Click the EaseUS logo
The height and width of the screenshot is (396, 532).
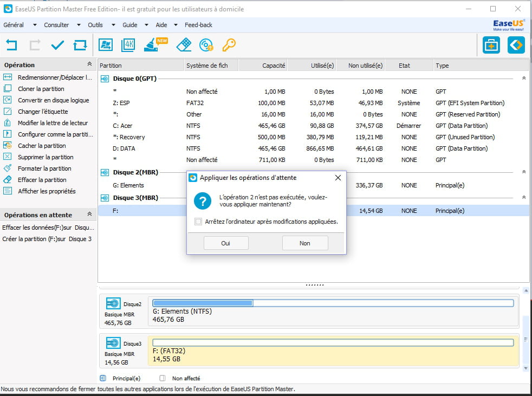coord(509,25)
